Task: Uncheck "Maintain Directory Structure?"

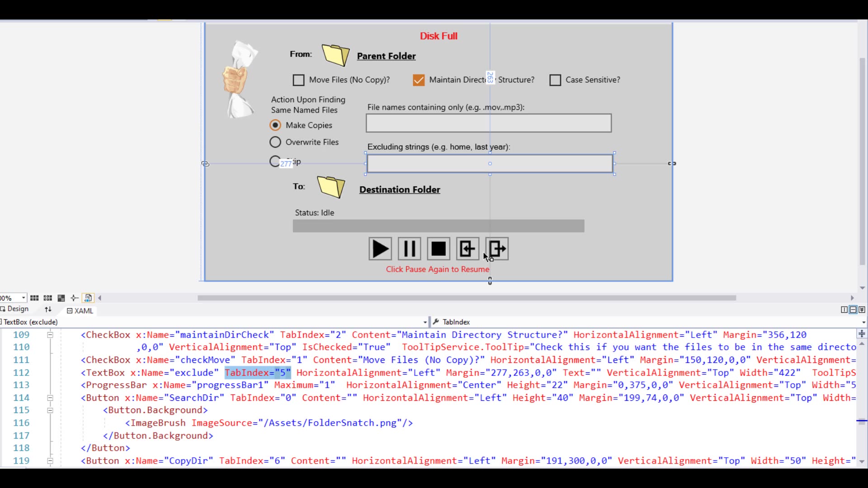Action: coord(419,80)
